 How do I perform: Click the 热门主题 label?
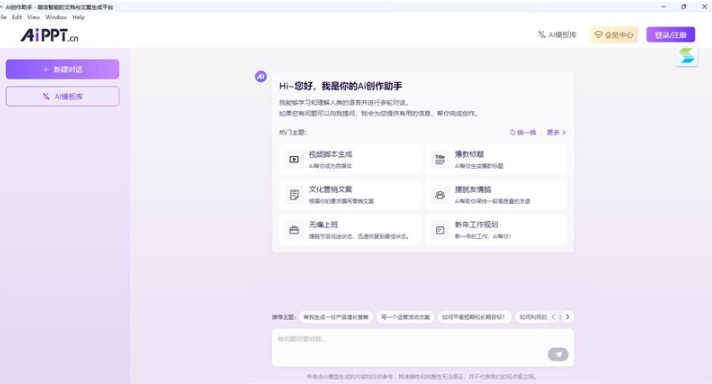(x=293, y=133)
